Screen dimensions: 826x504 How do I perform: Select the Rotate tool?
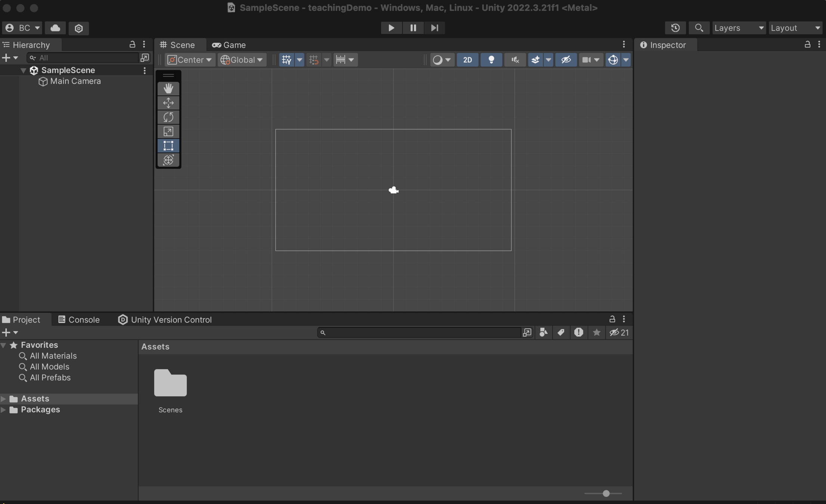(x=168, y=117)
